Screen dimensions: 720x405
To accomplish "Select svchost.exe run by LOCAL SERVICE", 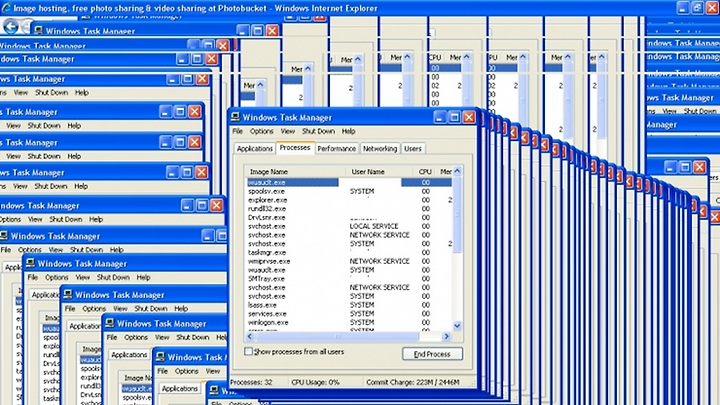I will point(349,226).
